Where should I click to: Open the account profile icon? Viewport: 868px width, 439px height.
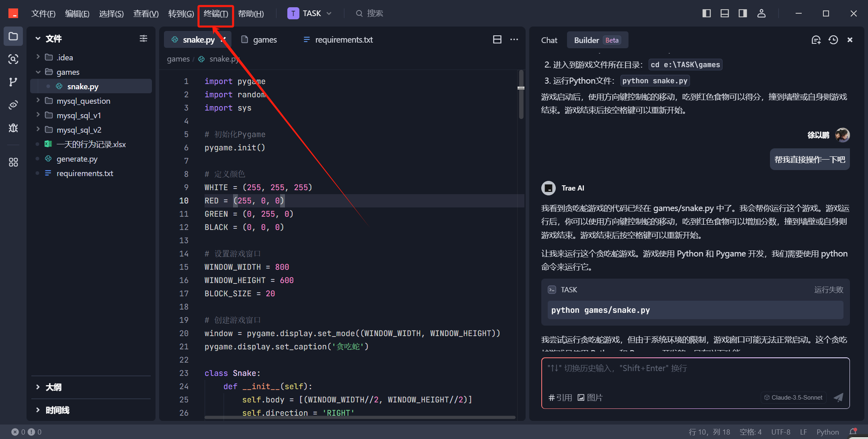[761, 13]
